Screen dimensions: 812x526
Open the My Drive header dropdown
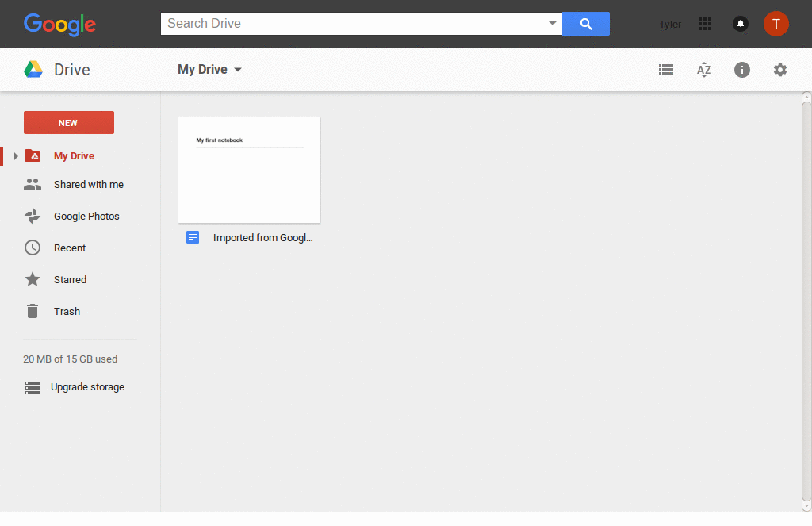click(x=209, y=70)
